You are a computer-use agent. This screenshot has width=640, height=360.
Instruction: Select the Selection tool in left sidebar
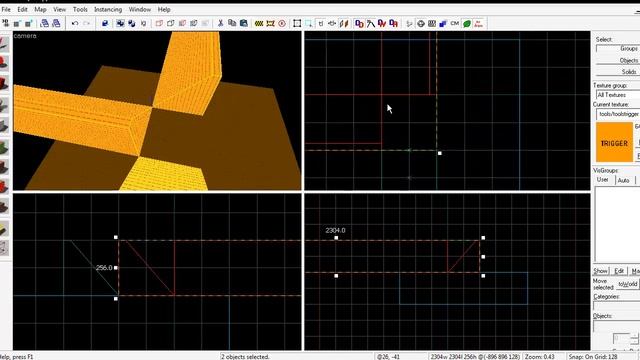4,44
